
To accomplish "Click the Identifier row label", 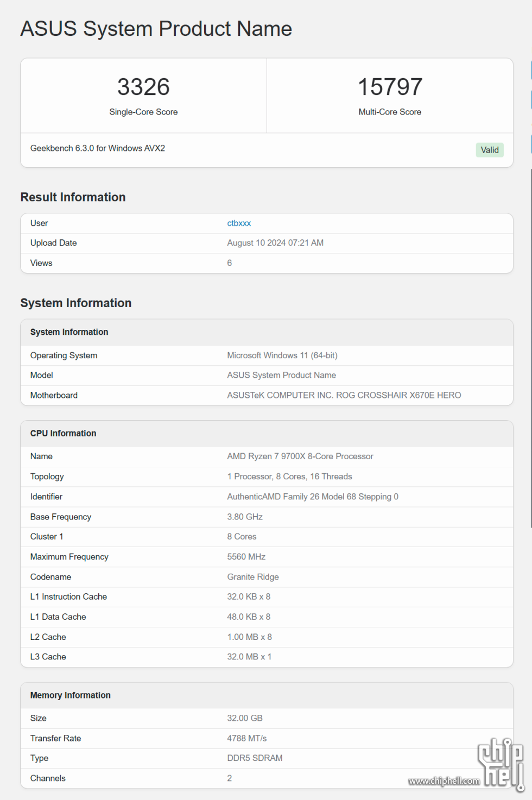I will point(46,497).
